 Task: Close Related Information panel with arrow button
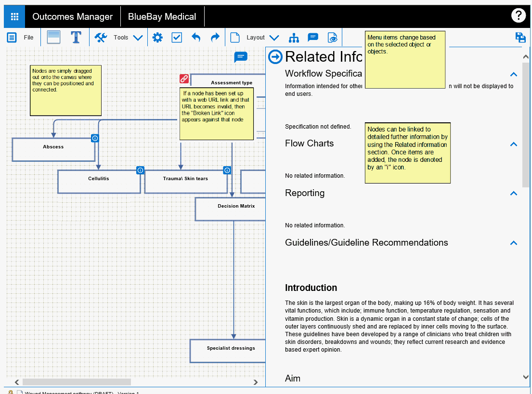click(275, 57)
